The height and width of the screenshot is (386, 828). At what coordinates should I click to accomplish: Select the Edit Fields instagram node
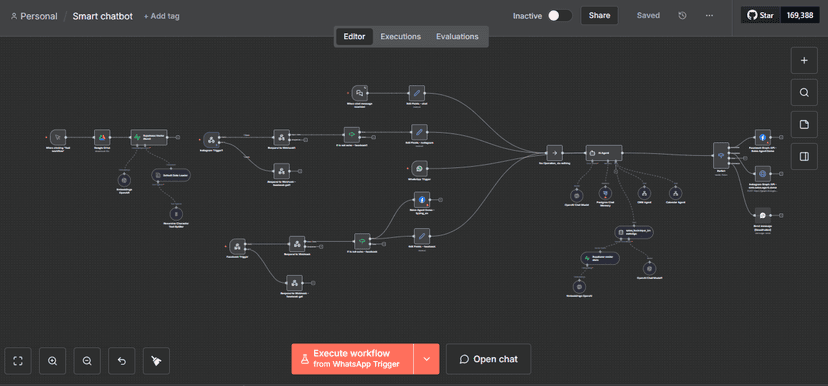pos(419,132)
